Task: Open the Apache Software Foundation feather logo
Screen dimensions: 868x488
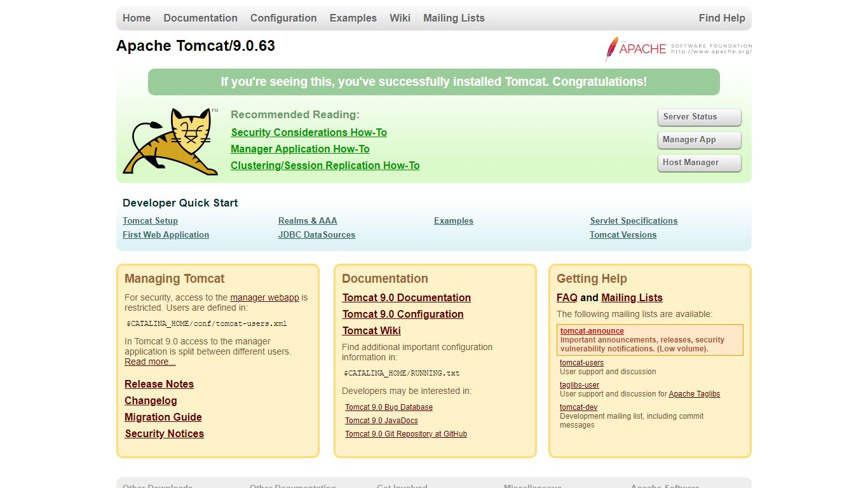Action: pyautogui.click(x=678, y=49)
